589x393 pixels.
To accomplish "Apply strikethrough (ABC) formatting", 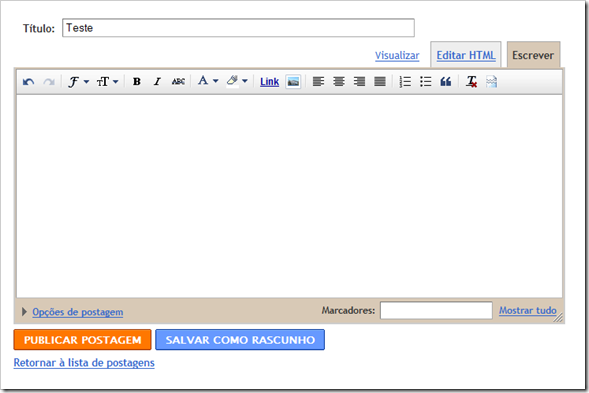I will pos(178,82).
